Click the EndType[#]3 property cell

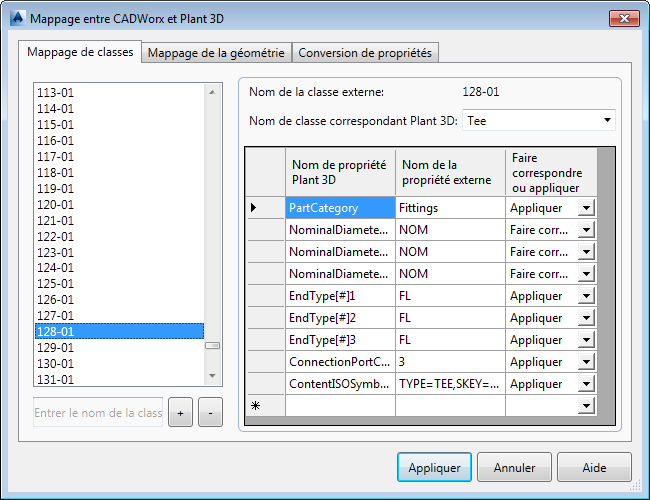340,340
